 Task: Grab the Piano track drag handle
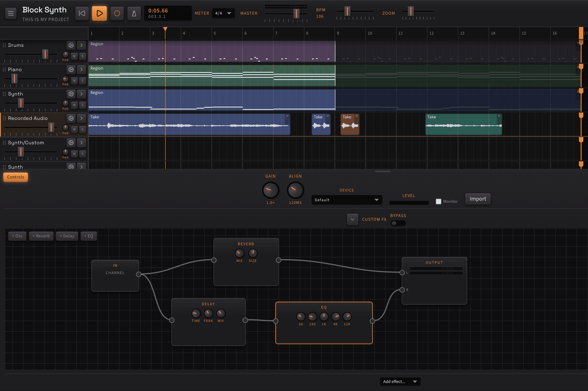point(4,70)
